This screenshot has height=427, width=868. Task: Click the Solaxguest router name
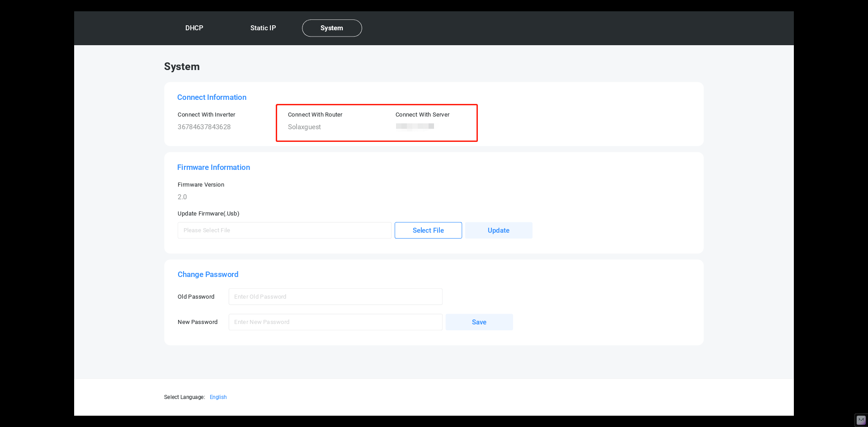[x=304, y=127]
